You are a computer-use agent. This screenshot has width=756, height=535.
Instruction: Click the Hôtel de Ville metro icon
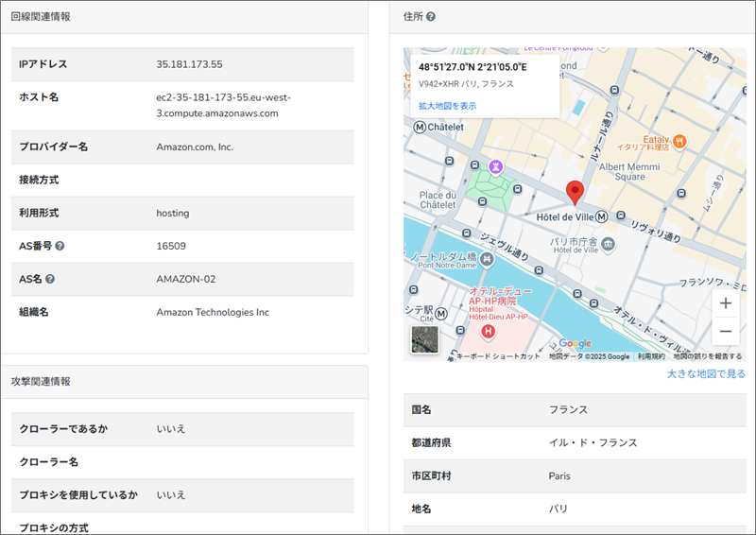(601, 217)
